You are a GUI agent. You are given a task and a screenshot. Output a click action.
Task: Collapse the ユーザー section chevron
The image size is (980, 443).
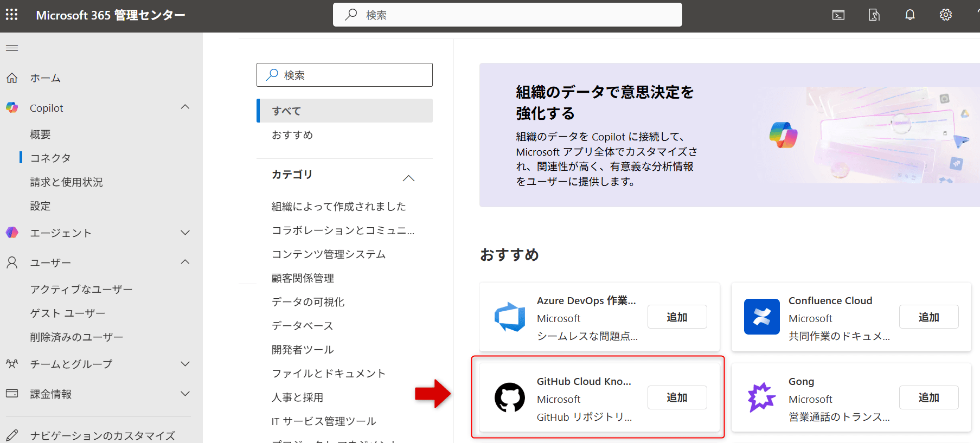pos(185,262)
